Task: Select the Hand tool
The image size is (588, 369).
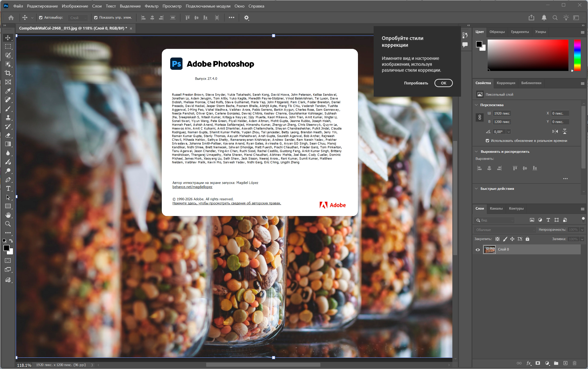Action: pos(8,215)
